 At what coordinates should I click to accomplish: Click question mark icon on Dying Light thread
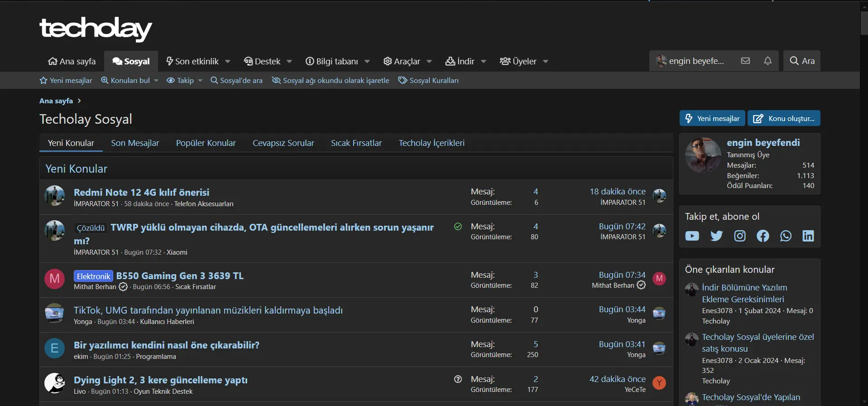[458, 379]
